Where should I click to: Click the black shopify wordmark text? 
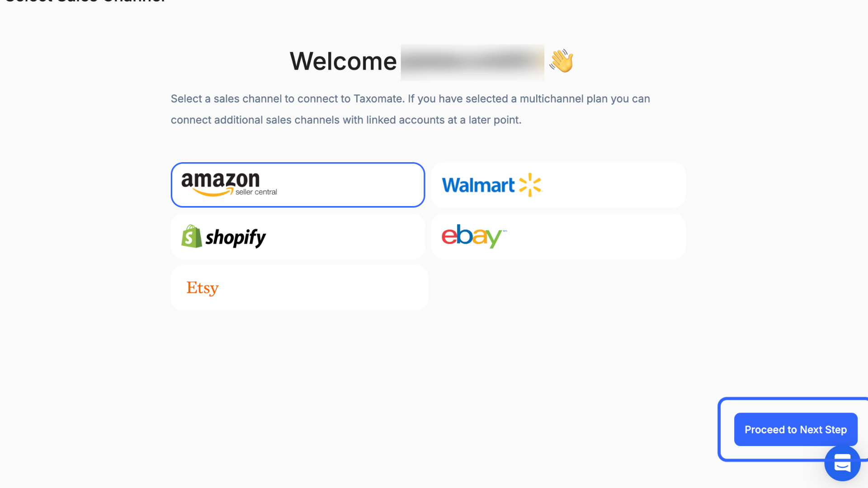(236, 238)
